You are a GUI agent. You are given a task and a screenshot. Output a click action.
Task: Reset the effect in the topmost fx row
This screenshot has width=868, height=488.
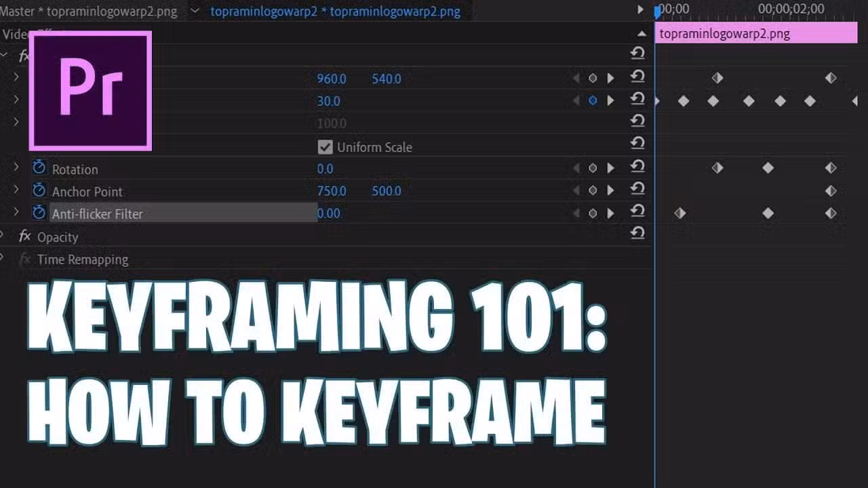coord(637,54)
